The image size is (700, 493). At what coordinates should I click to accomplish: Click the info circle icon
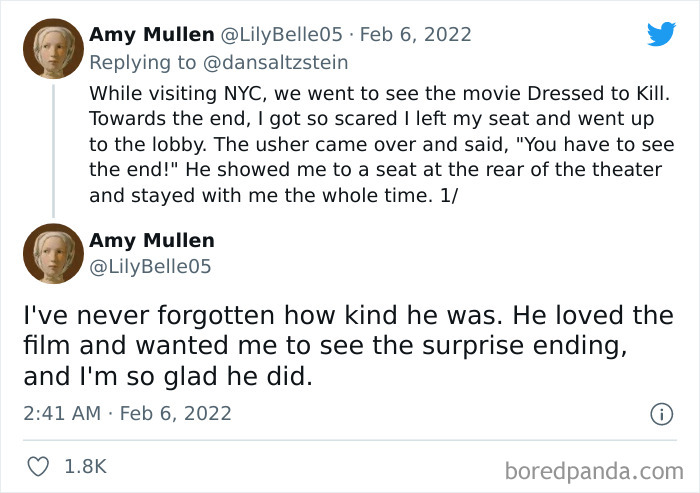pos(660,413)
